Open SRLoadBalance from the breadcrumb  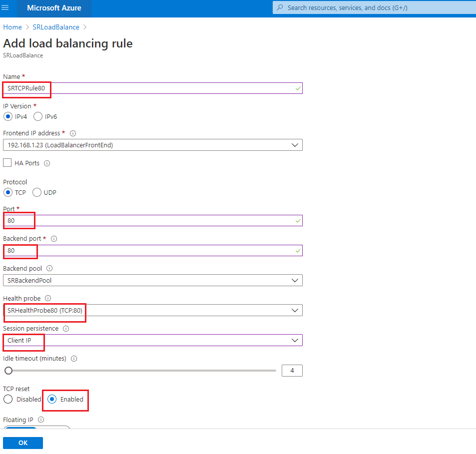(x=55, y=27)
